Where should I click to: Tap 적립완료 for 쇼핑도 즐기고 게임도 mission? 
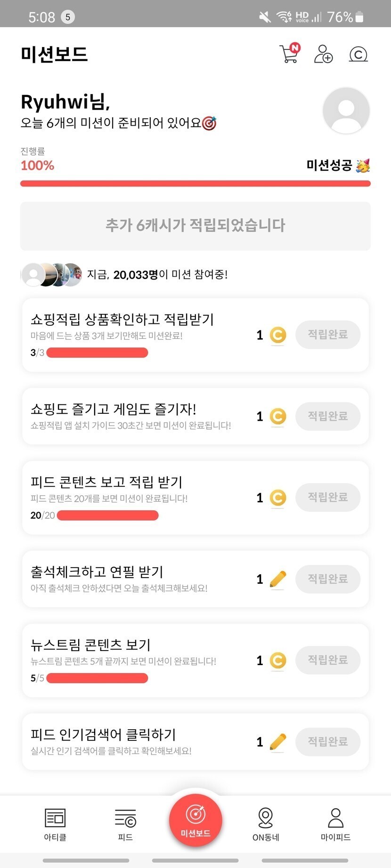tap(328, 416)
